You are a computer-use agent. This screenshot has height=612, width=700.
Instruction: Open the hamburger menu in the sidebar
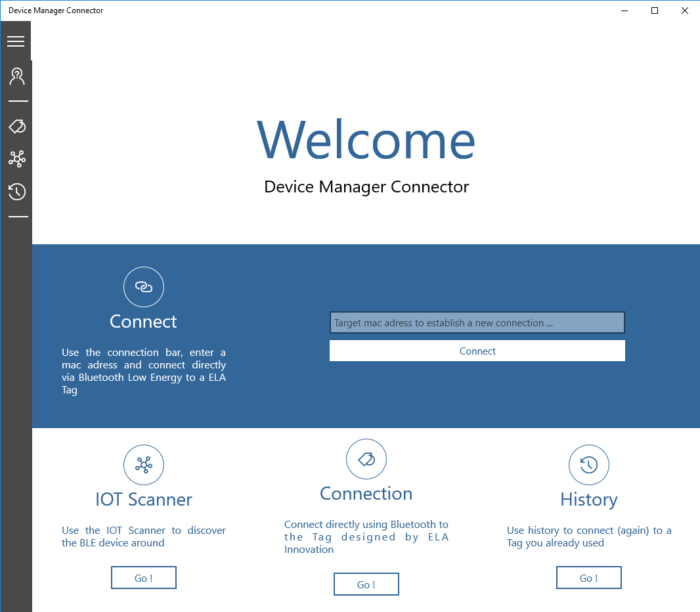click(16, 41)
